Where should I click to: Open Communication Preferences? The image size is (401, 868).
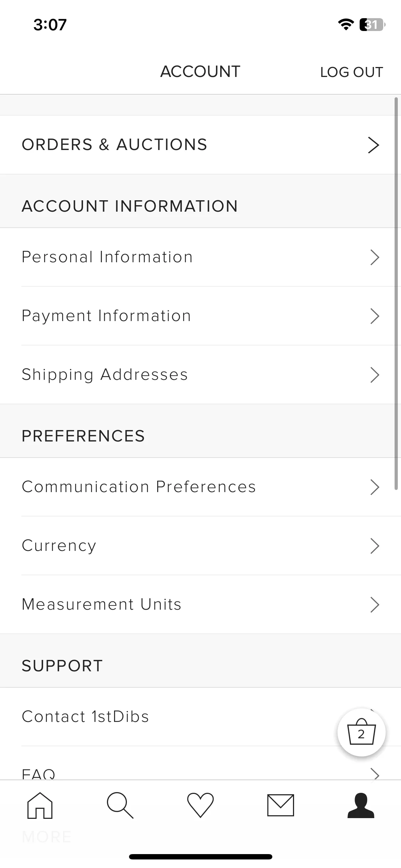200,487
